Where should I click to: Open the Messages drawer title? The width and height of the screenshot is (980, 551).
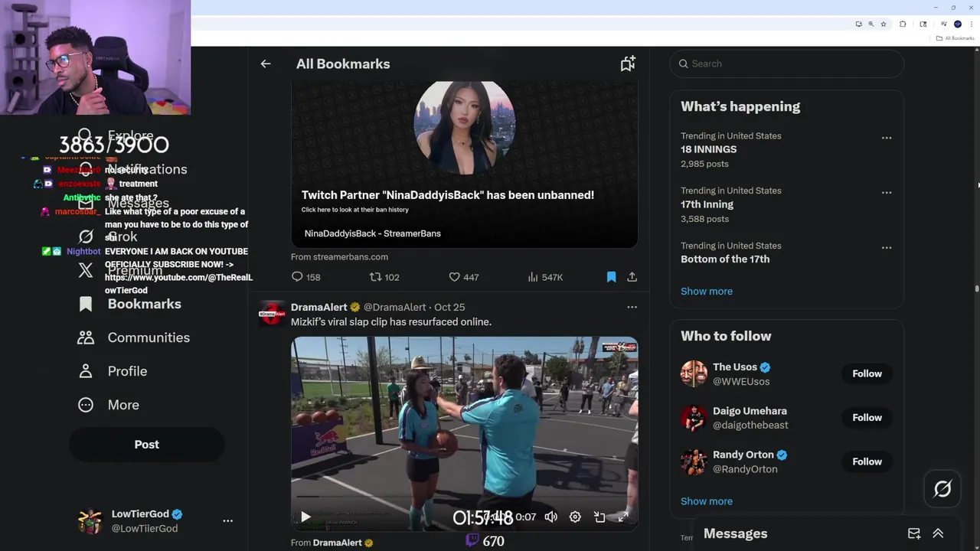click(x=735, y=533)
